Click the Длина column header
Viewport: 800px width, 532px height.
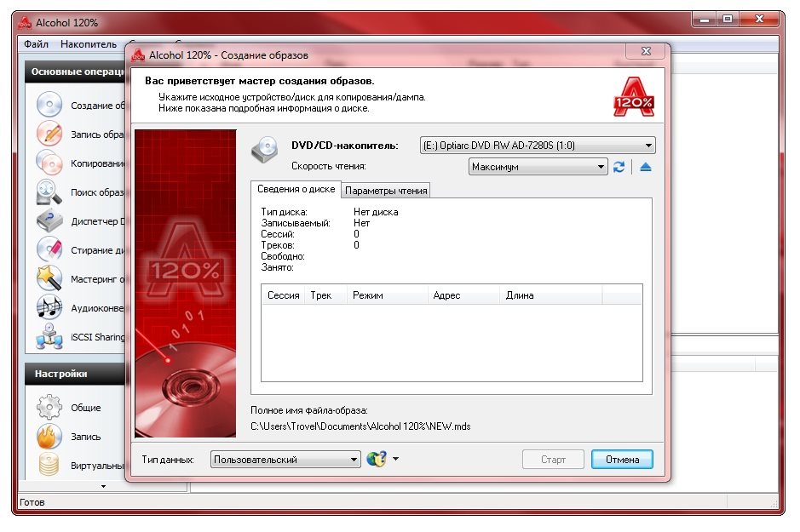coord(550,295)
